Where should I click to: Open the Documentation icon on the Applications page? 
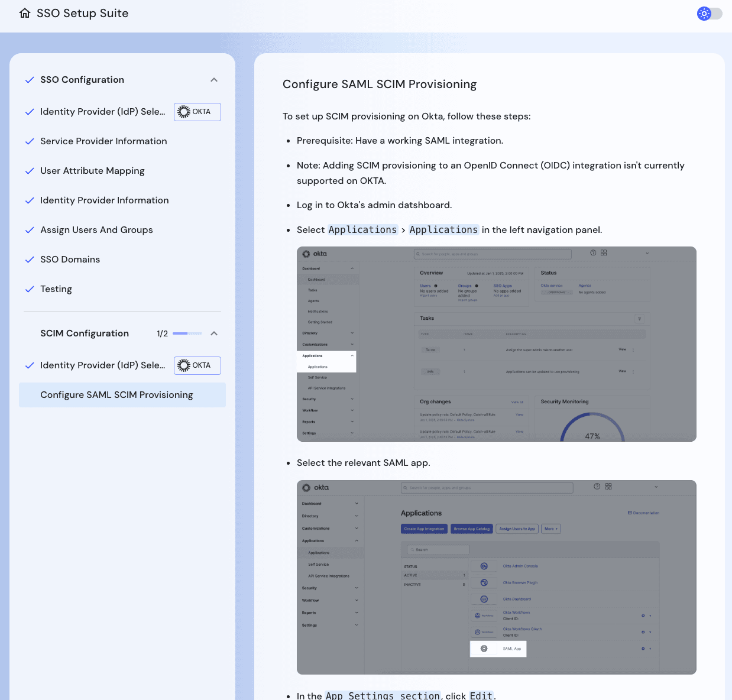click(x=629, y=513)
